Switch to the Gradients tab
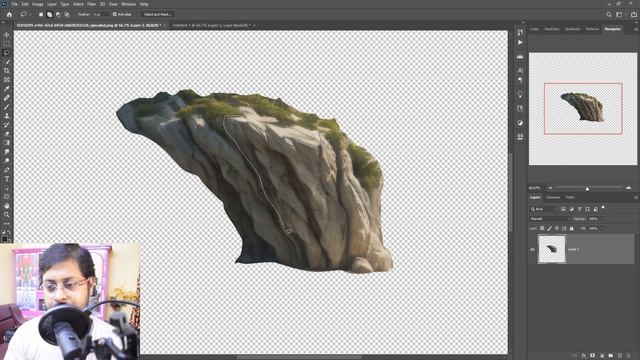The image size is (640, 360). (572, 29)
